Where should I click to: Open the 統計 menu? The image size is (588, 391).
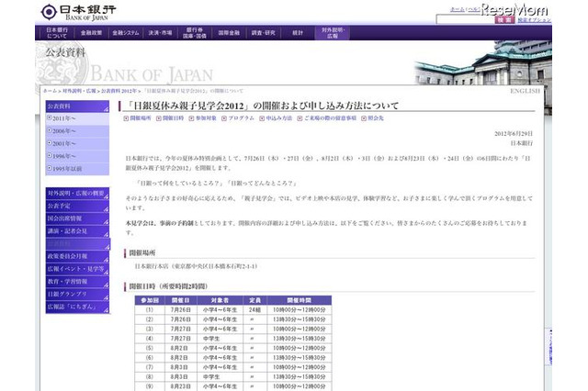298,33
